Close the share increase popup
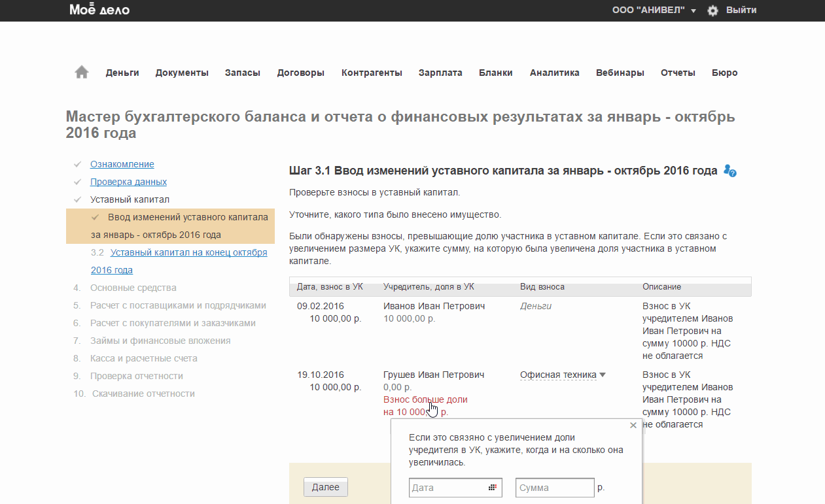825x504 pixels. [x=633, y=426]
